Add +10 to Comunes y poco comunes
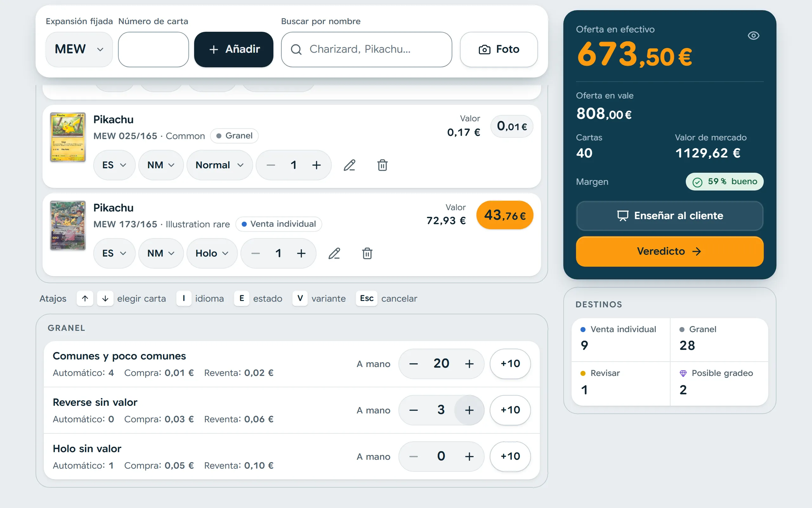Image resolution: width=812 pixels, height=508 pixels. pyautogui.click(x=510, y=364)
